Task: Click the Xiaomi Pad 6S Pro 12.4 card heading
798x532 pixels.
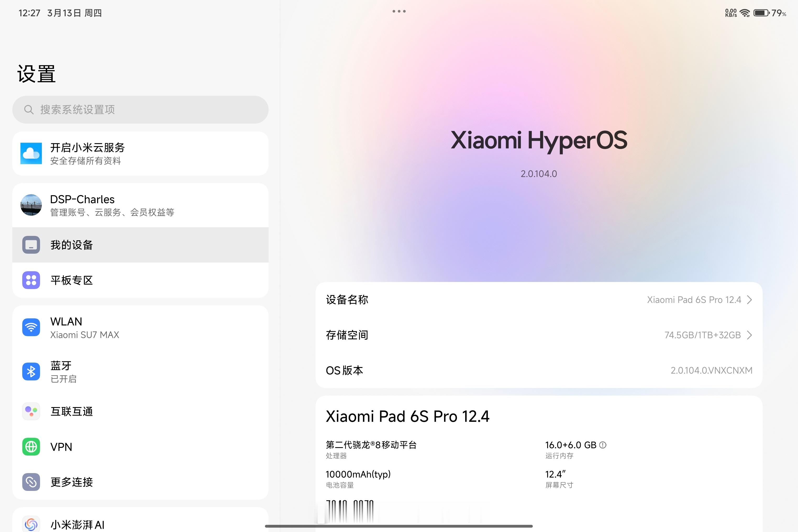Action: coord(407,416)
